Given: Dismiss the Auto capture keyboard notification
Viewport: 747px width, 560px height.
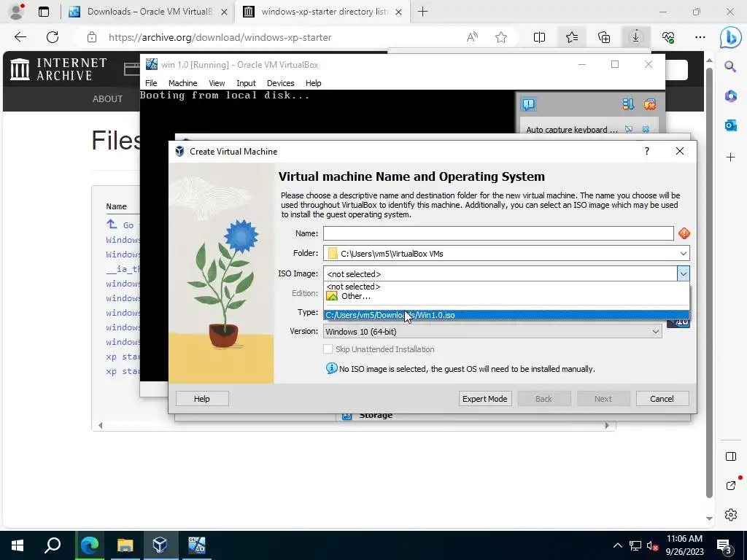Looking at the screenshot, I should coord(646,129).
